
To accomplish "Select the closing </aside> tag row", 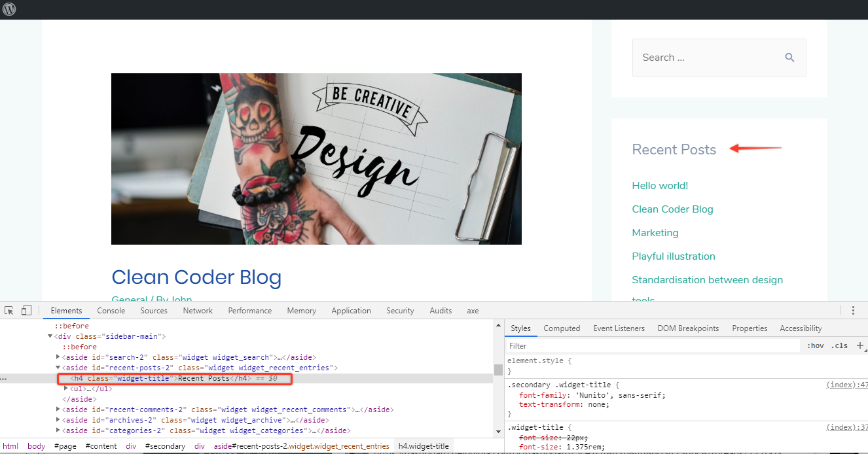I will [x=79, y=399].
